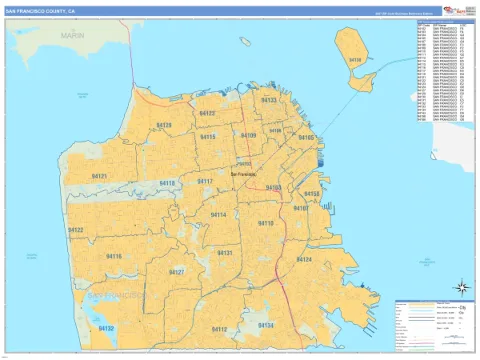Select ZIP code label 94133
Image resolution: width=480 pixels, height=360 pixels.
(269, 100)
